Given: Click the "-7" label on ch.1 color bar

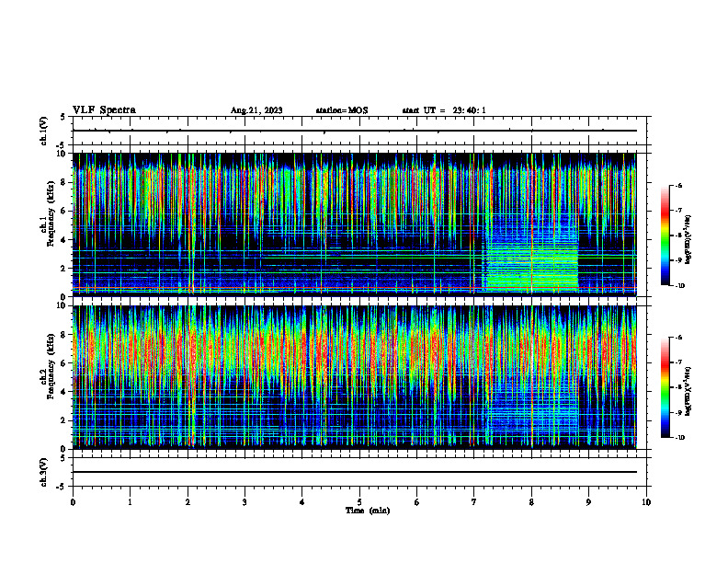Looking at the screenshot, I should tap(677, 211).
